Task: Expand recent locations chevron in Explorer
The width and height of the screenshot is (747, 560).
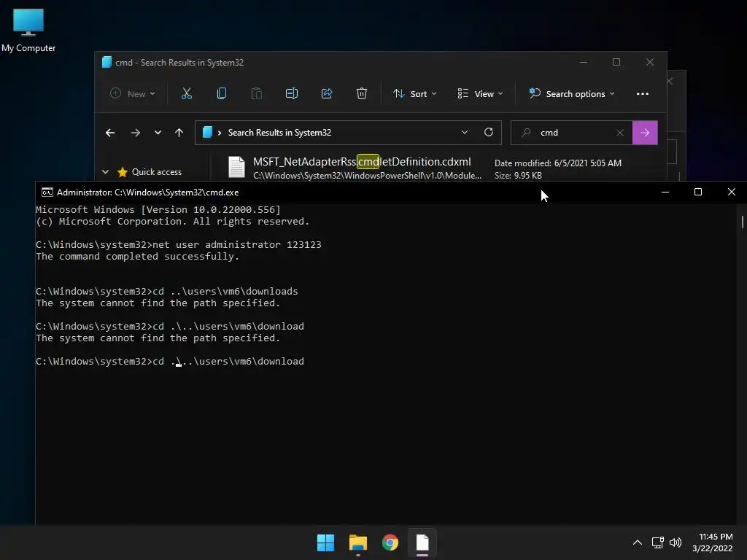Action: coord(158,133)
